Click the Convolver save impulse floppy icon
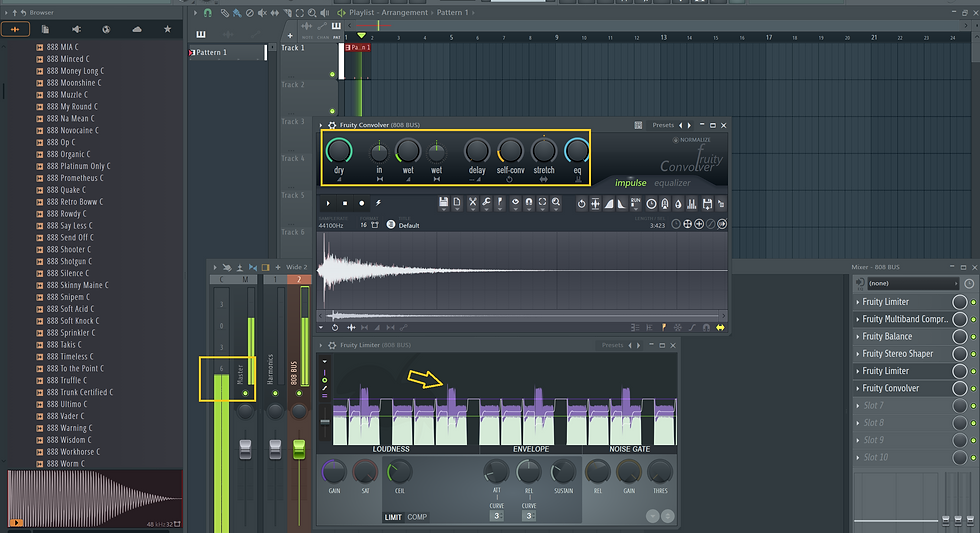Image resolution: width=980 pixels, height=533 pixels. click(443, 202)
